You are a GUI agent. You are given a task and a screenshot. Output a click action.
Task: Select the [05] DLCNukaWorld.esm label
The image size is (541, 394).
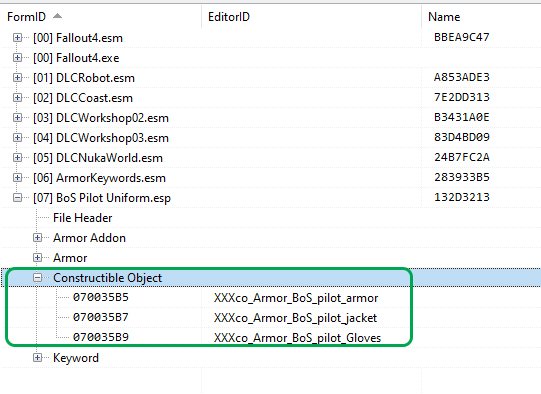[x=98, y=158]
